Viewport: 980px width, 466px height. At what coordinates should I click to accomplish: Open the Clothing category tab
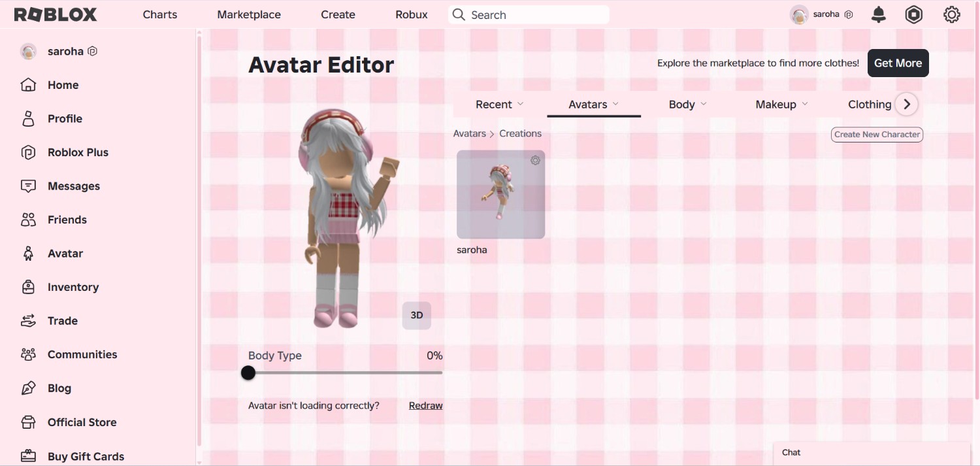(869, 104)
